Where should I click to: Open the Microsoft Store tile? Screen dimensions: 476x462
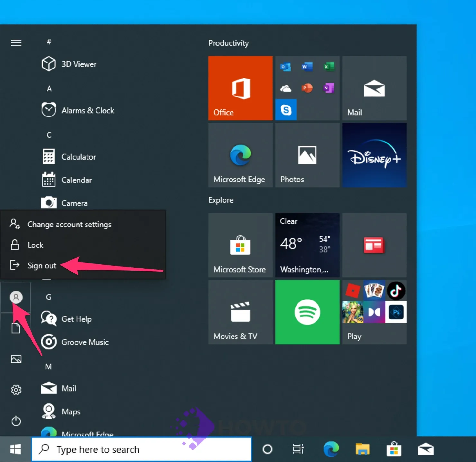241,245
